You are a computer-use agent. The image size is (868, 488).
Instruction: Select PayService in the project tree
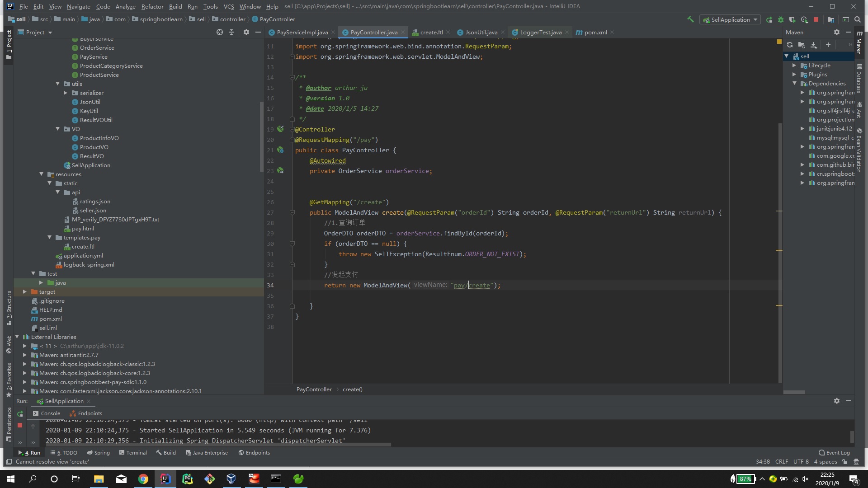94,56
